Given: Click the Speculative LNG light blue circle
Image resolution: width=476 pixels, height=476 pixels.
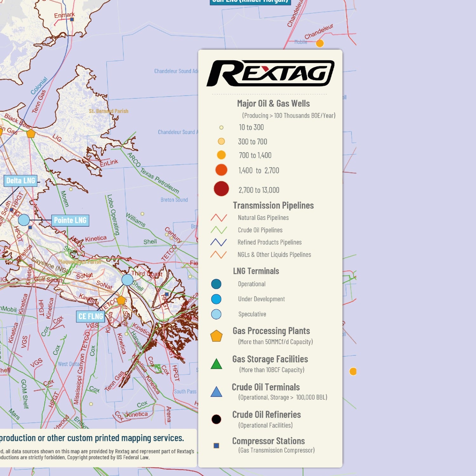Looking at the screenshot, I should (x=216, y=314).
